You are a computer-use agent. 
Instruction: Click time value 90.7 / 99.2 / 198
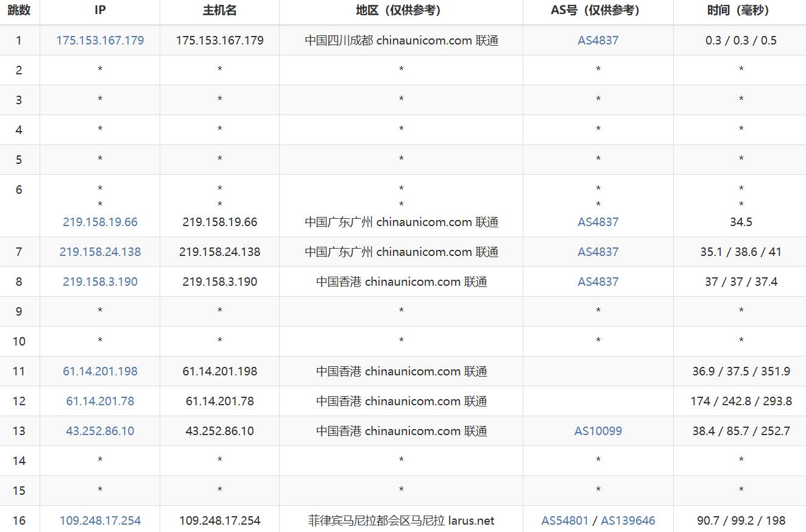(x=741, y=520)
